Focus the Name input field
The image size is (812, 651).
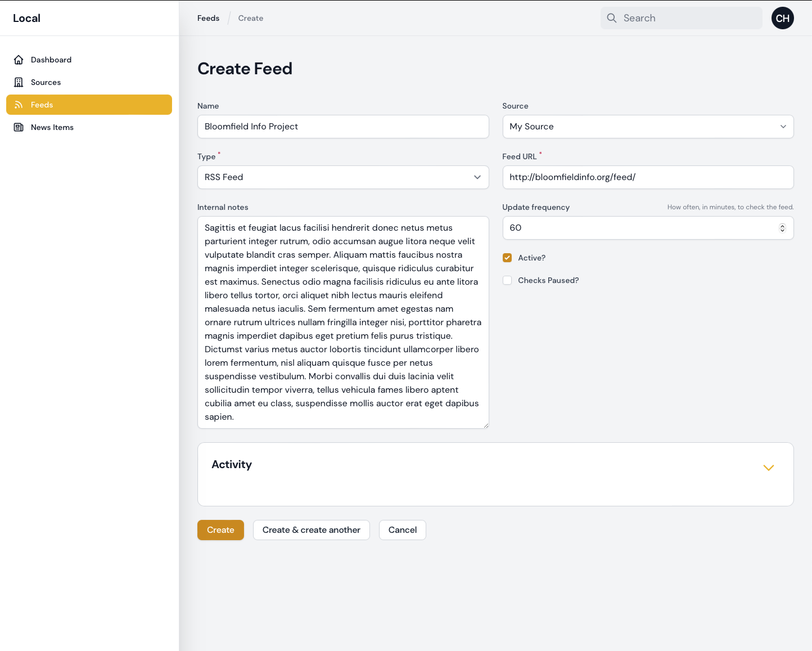pos(342,127)
